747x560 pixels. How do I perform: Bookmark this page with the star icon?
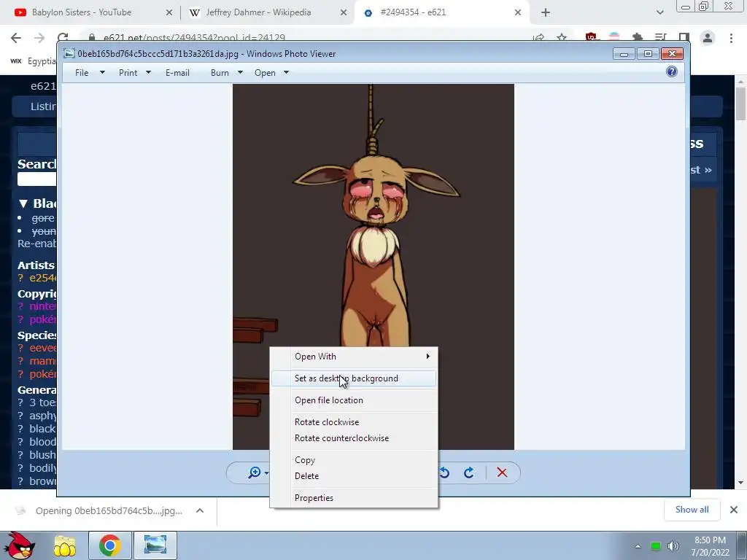click(x=562, y=38)
